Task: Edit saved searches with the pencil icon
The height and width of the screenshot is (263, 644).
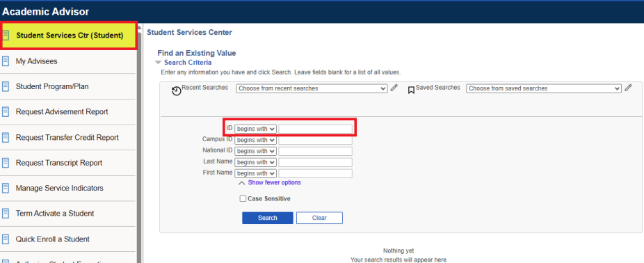Action: click(628, 88)
